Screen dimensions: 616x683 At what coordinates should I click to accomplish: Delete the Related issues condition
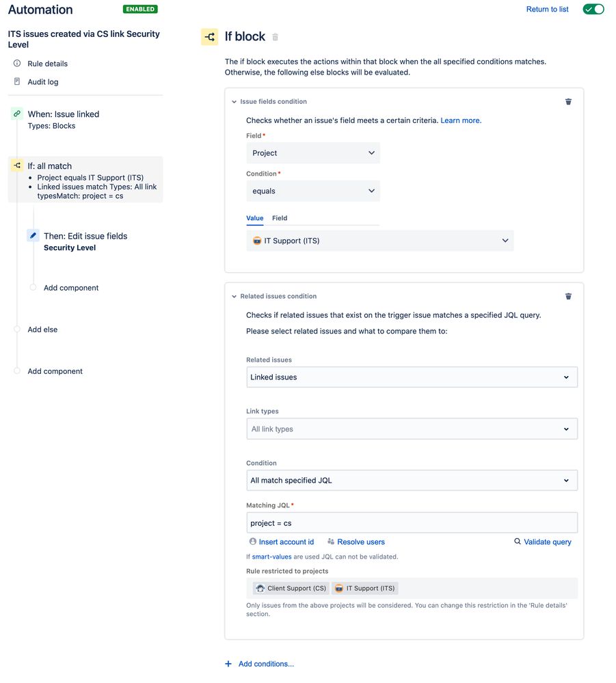pos(568,297)
